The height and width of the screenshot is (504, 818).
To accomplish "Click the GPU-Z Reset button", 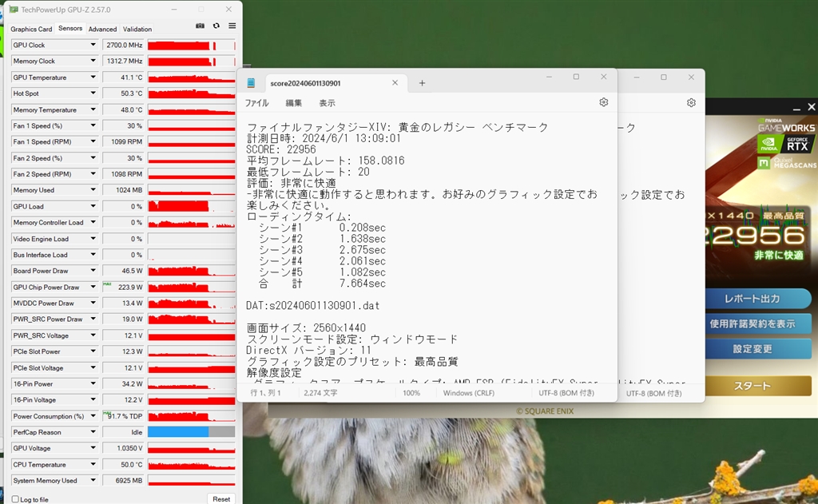I will (221, 498).
